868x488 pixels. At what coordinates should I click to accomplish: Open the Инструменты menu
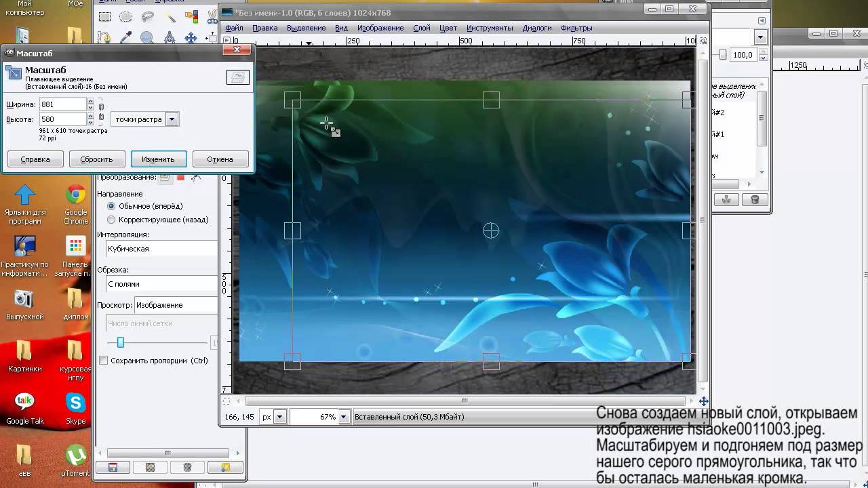click(x=490, y=28)
